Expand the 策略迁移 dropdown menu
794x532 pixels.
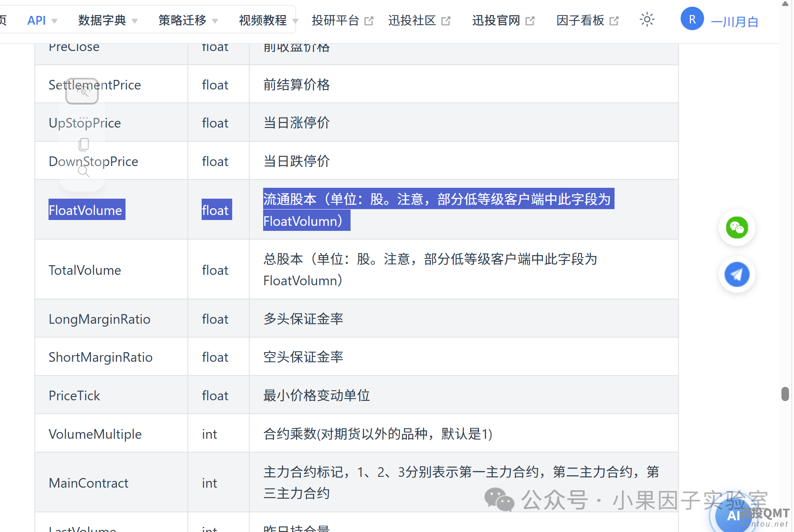click(x=188, y=20)
